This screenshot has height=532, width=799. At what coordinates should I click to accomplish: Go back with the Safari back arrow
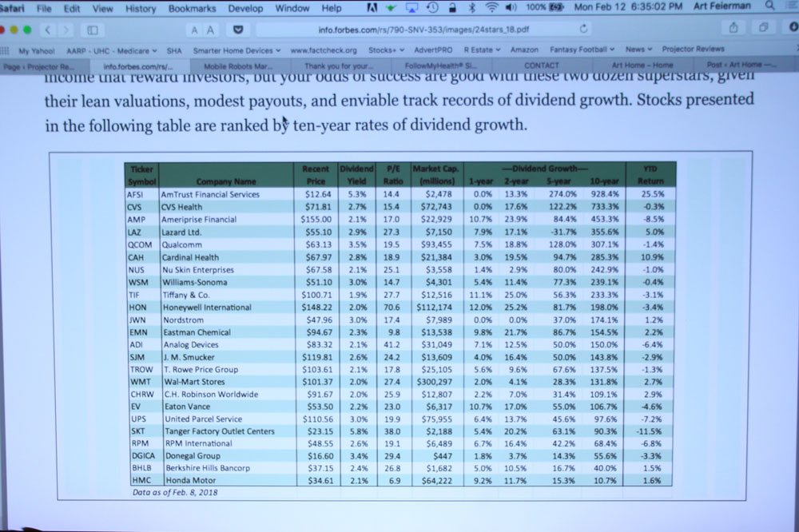[47, 30]
